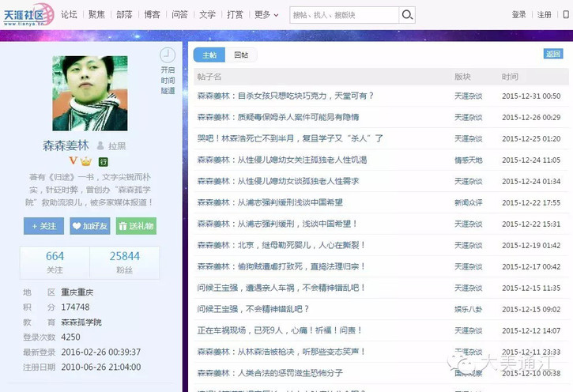Click the 拉黑 block user icon
The image size is (573, 392).
click(100, 146)
